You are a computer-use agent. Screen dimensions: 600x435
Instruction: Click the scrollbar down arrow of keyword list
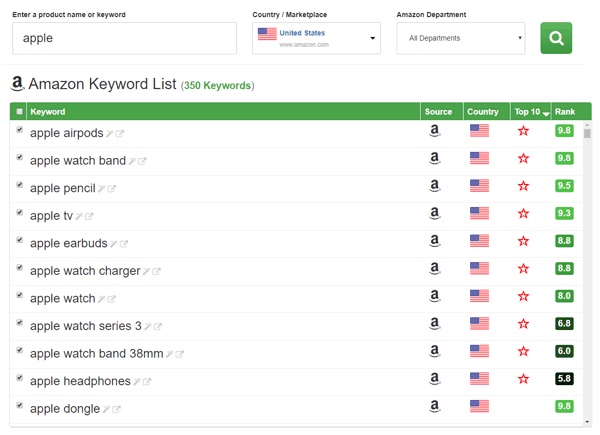(587, 422)
